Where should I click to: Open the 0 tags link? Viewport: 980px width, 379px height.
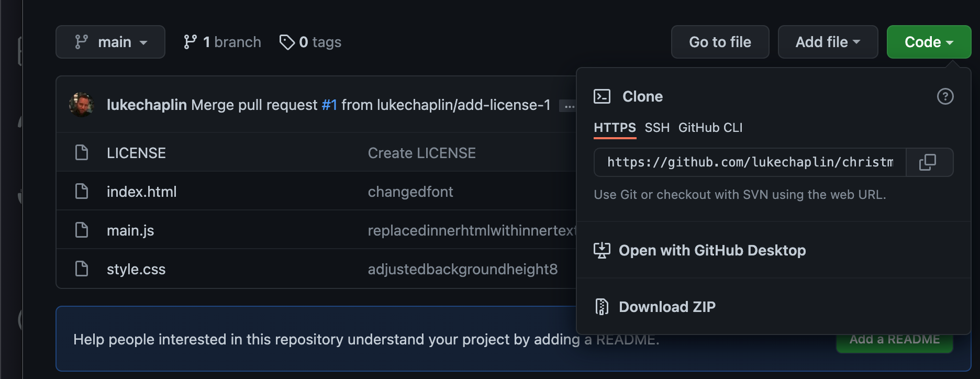(310, 42)
